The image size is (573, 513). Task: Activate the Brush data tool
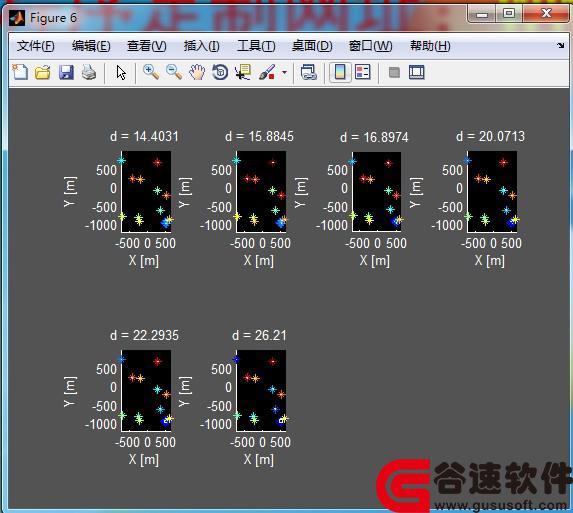267,72
